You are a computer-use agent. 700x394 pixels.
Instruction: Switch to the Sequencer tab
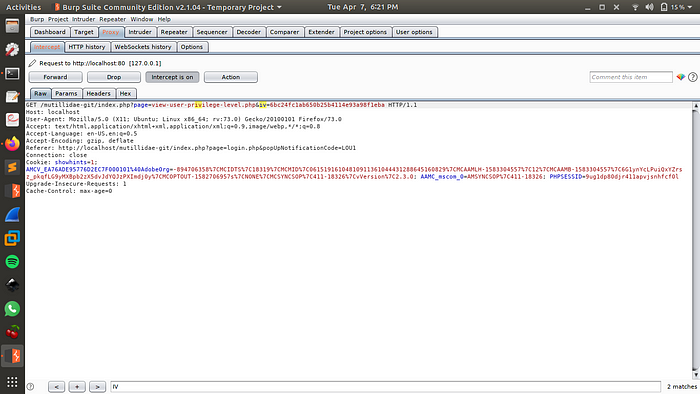click(212, 32)
